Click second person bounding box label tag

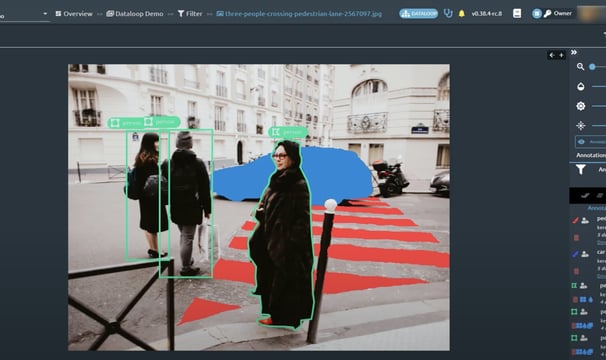162,122
